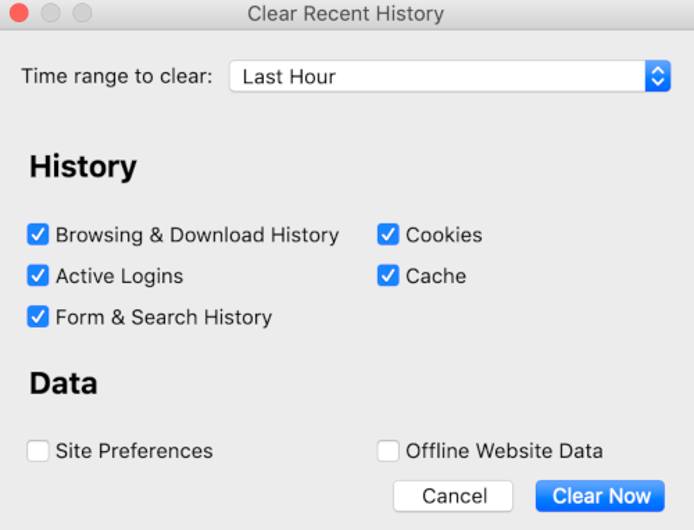Untick Form & Search History checkbox
The height and width of the screenshot is (530, 694).
pyautogui.click(x=38, y=317)
